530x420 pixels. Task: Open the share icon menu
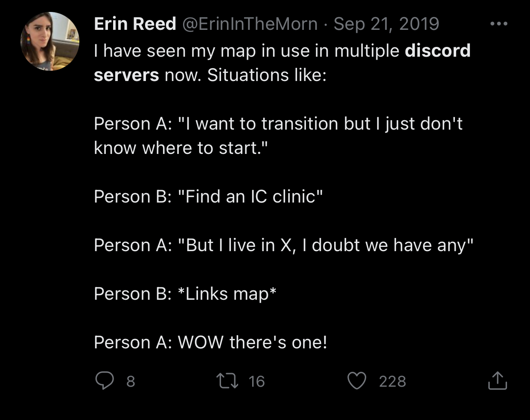[497, 381]
